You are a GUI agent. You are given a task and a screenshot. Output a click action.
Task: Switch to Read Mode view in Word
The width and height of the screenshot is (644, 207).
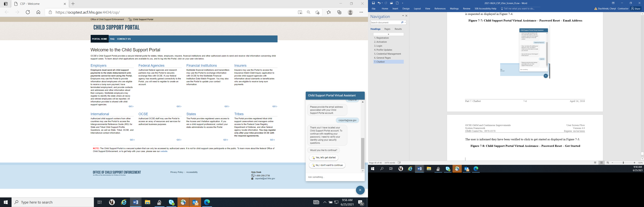tap(595, 163)
